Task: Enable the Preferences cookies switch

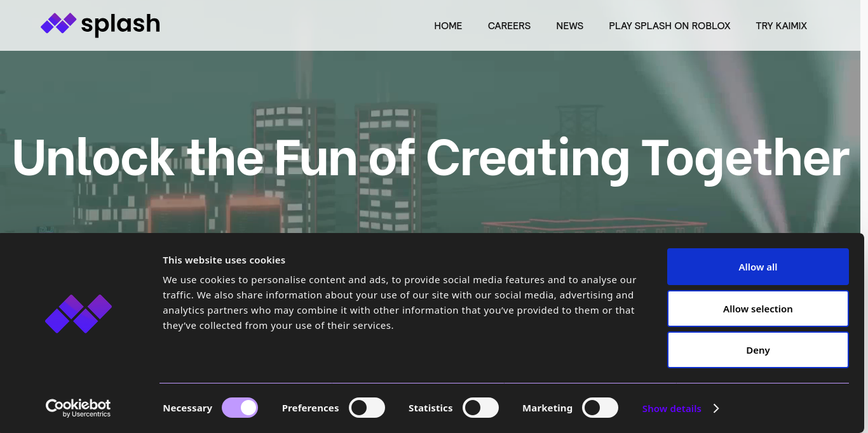Action: [367, 408]
